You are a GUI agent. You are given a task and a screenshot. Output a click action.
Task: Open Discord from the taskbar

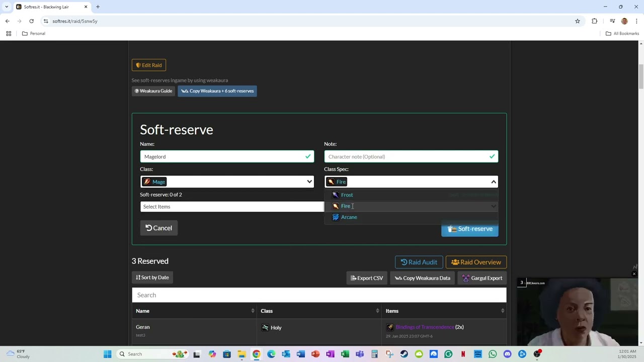point(507,354)
